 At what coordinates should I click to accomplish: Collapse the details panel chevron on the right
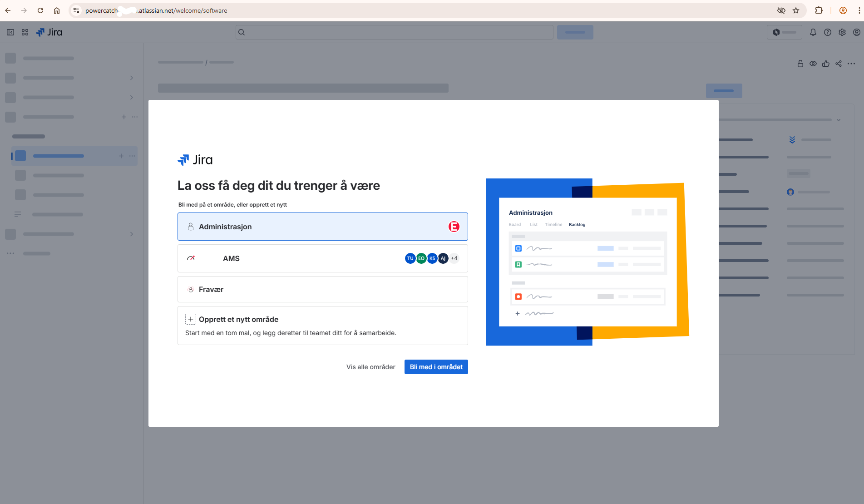click(839, 120)
